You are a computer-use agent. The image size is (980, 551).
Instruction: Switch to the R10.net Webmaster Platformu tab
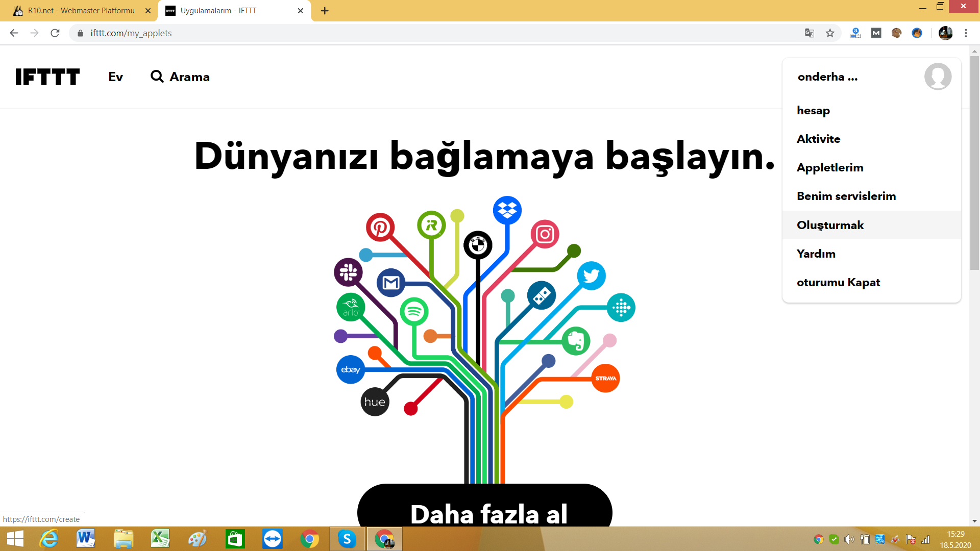82,11
